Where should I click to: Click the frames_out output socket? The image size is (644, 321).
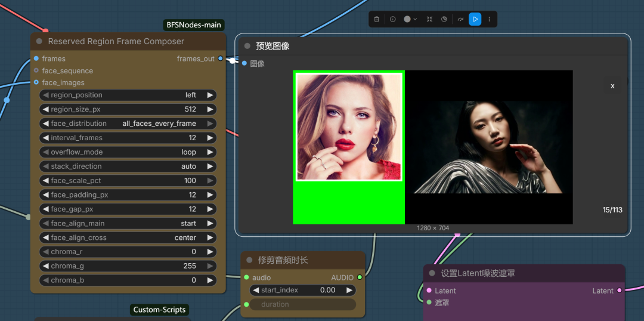click(221, 59)
